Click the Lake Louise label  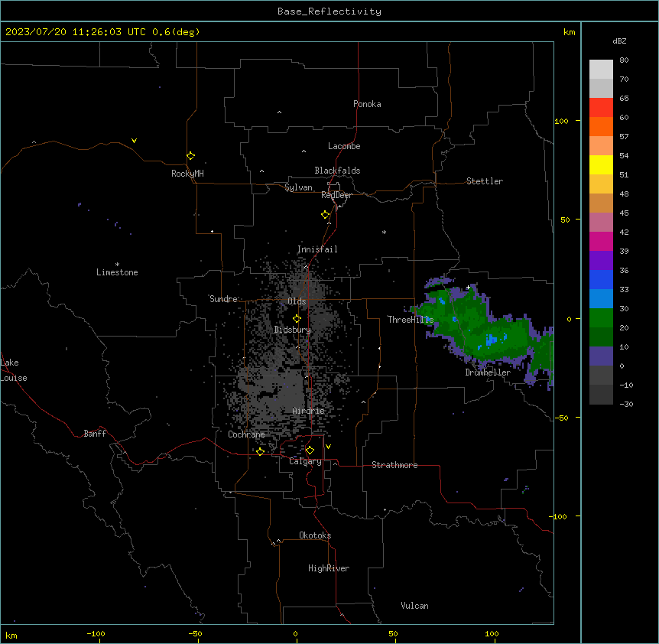pyautogui.click(x=13, y=370)
